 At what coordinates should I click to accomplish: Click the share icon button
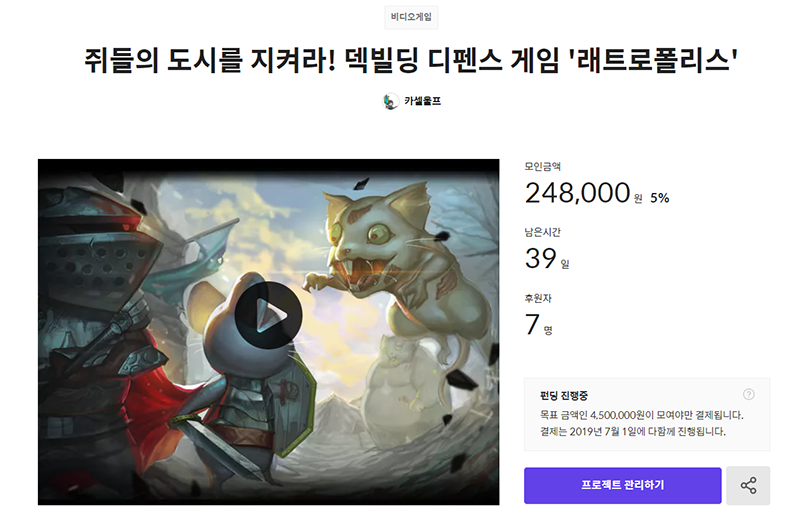pyautogui.click(x=748, y=485)
